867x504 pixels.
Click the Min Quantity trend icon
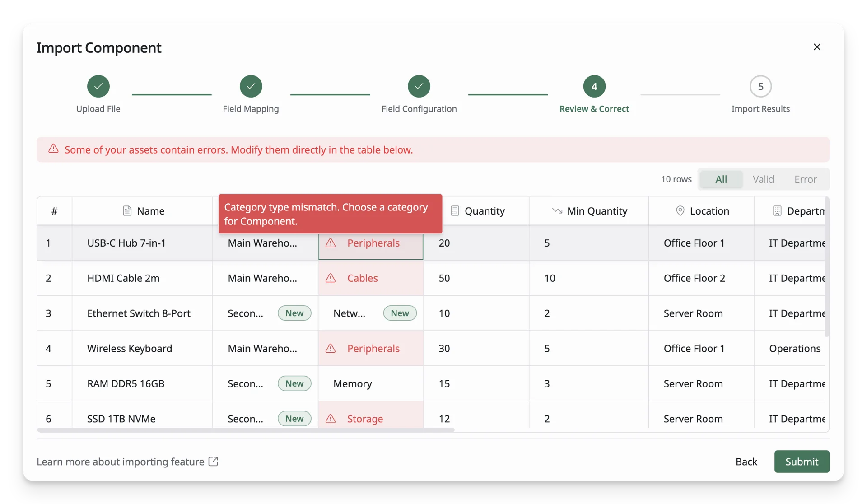557,211
